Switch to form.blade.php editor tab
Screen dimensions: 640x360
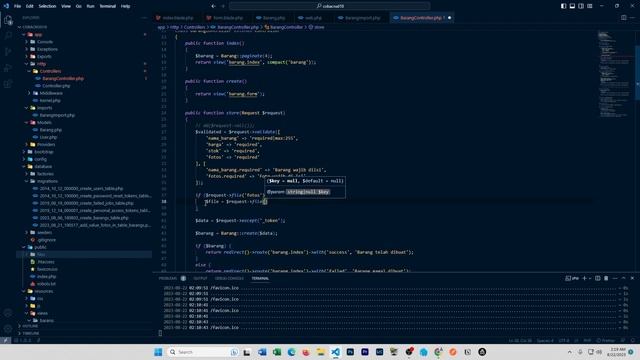228,18
